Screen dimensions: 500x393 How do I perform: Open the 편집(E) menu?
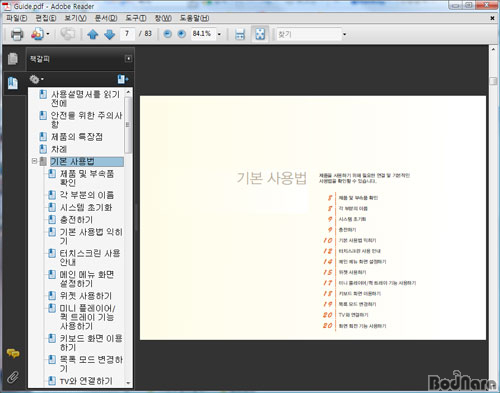click(46, 18)
